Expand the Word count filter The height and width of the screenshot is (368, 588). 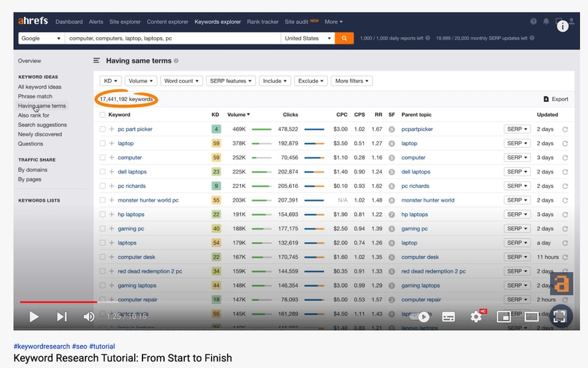click(181, 81)
